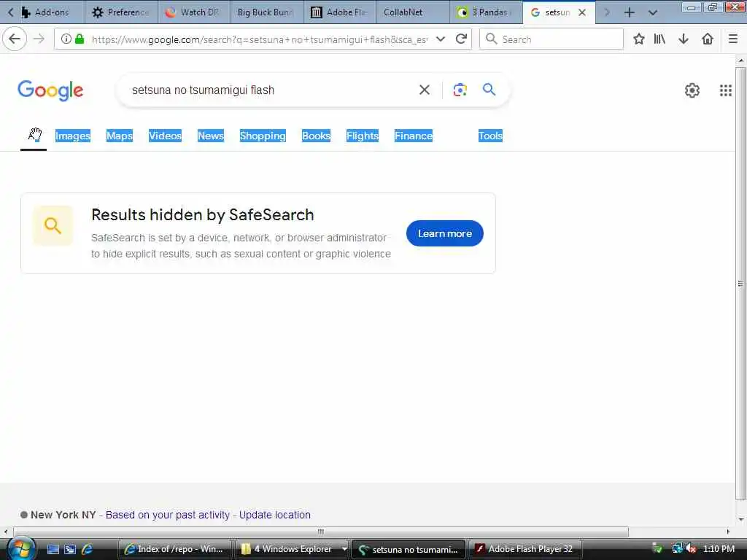747x560 pixels.
Task: Go to the Firefox Home page
Action: 708,39
